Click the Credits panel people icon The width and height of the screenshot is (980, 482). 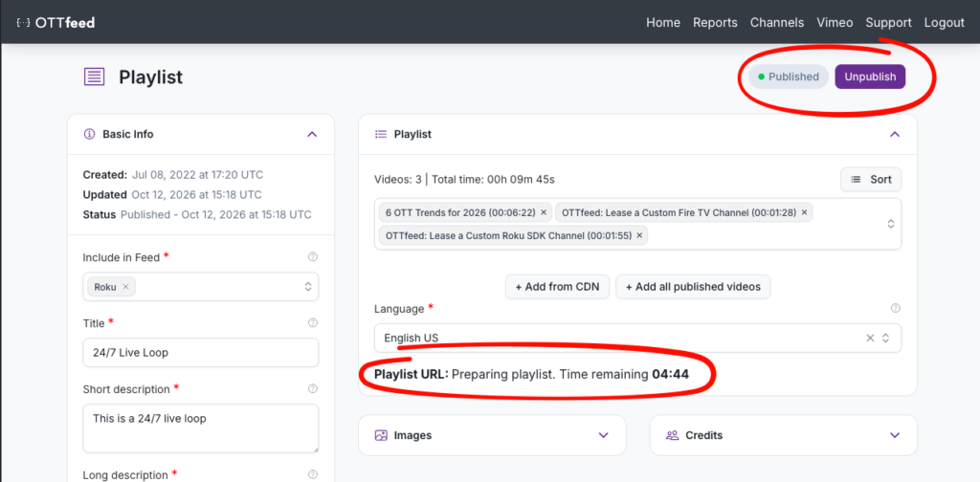point(672,435)
